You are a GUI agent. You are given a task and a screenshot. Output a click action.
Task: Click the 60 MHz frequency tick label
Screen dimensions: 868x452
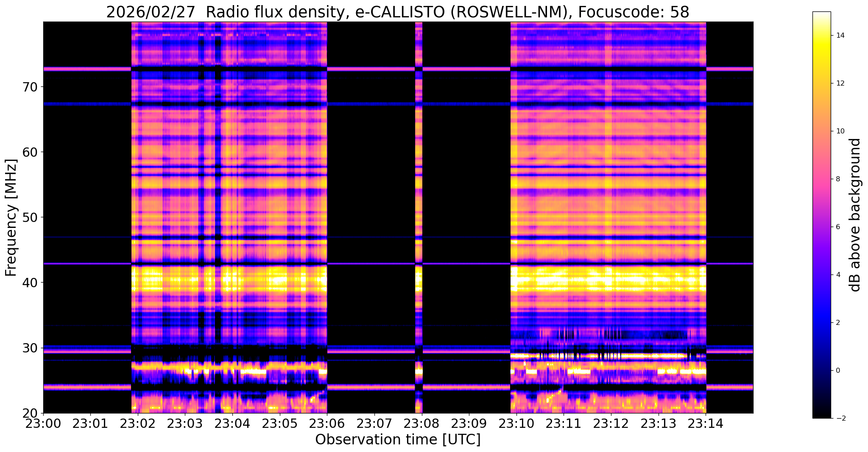pos(30,152)
